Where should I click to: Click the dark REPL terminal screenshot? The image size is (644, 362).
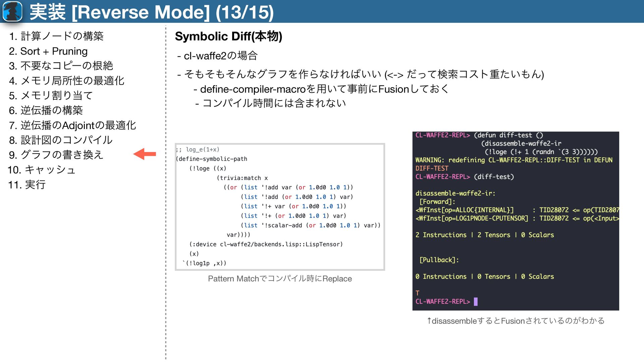(516, 221)
